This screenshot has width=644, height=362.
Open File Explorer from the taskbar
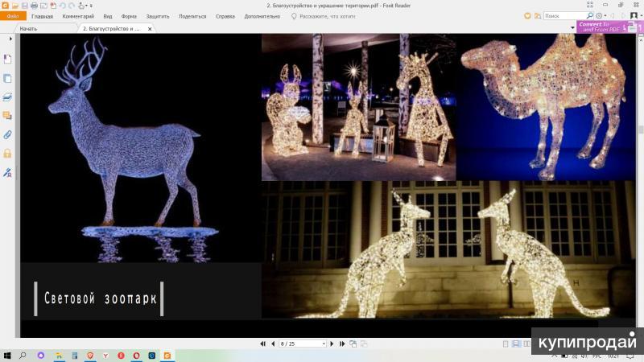(x=59, y=356)
